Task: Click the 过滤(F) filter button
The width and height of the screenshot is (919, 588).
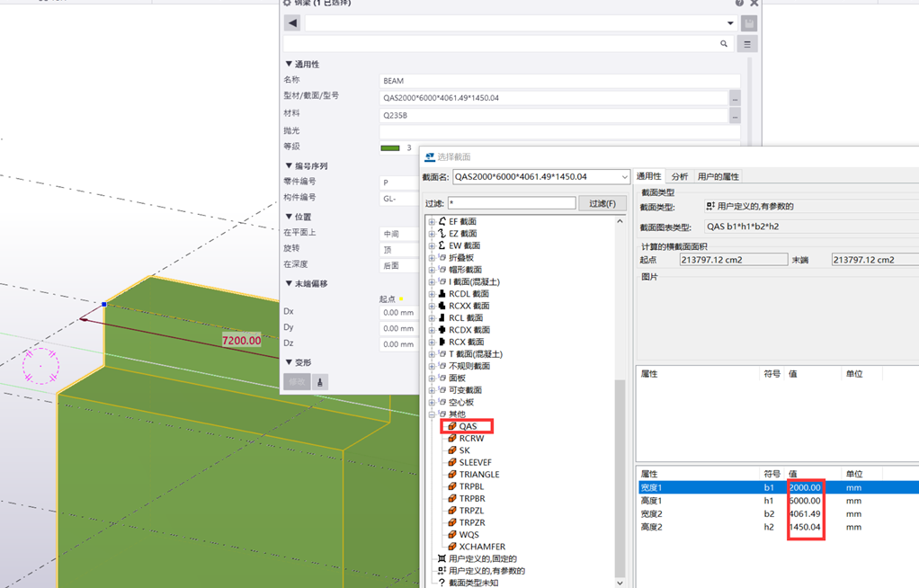Action: 602,203
